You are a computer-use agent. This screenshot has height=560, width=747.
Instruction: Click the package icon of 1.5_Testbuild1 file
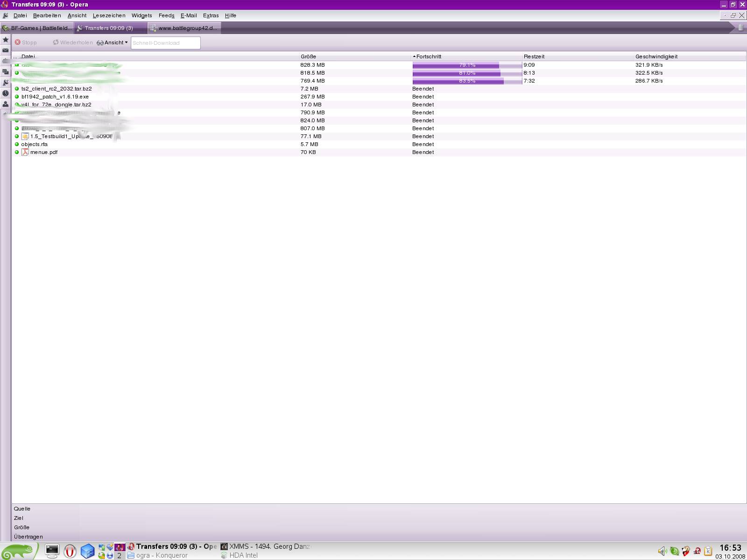[x=25, y=136]
